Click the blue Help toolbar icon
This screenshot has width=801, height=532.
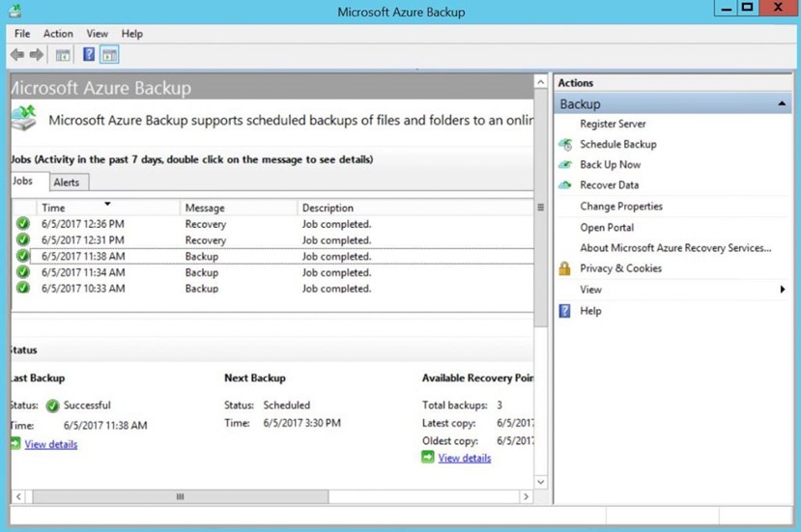pos(89,54)
